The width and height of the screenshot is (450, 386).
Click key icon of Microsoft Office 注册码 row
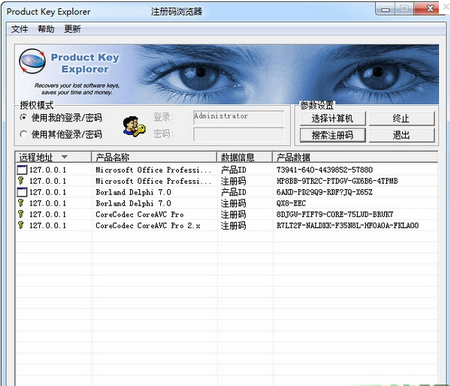[21, 181]
